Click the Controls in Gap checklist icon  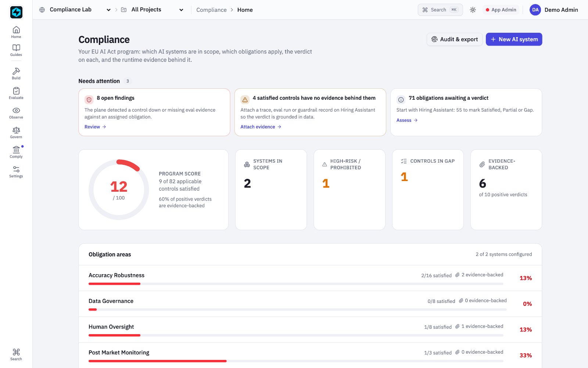[x=404, y=161]
